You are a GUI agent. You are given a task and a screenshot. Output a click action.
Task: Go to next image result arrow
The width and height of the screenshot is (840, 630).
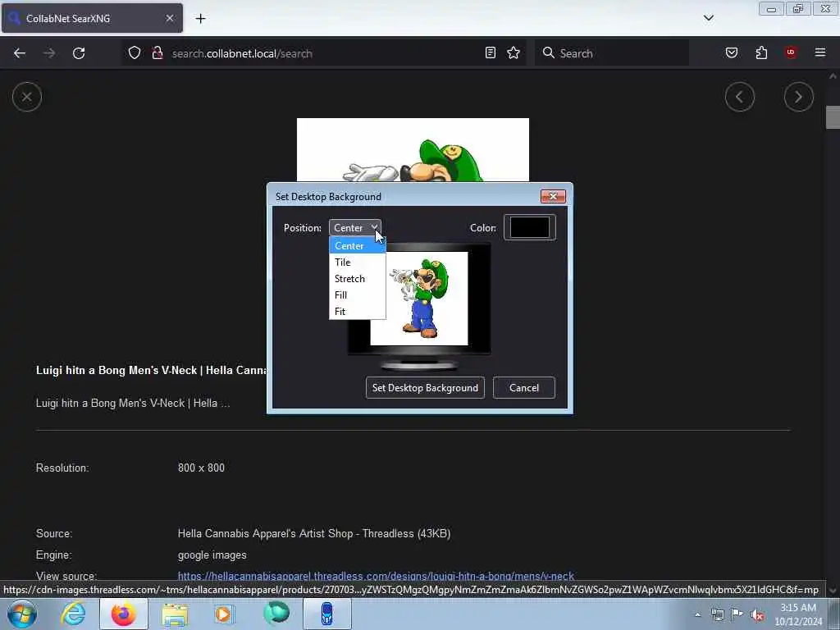coord(798,97)
